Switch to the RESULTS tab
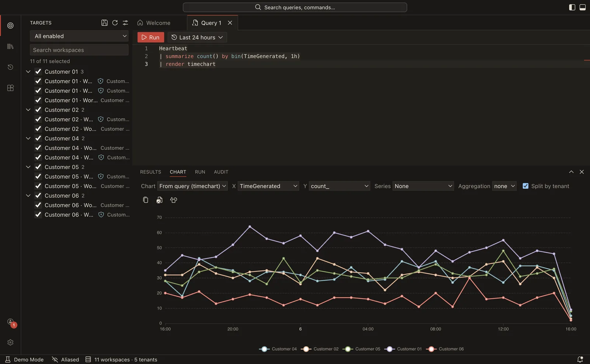This screenshot has height=364, width=590. (150, 172)
